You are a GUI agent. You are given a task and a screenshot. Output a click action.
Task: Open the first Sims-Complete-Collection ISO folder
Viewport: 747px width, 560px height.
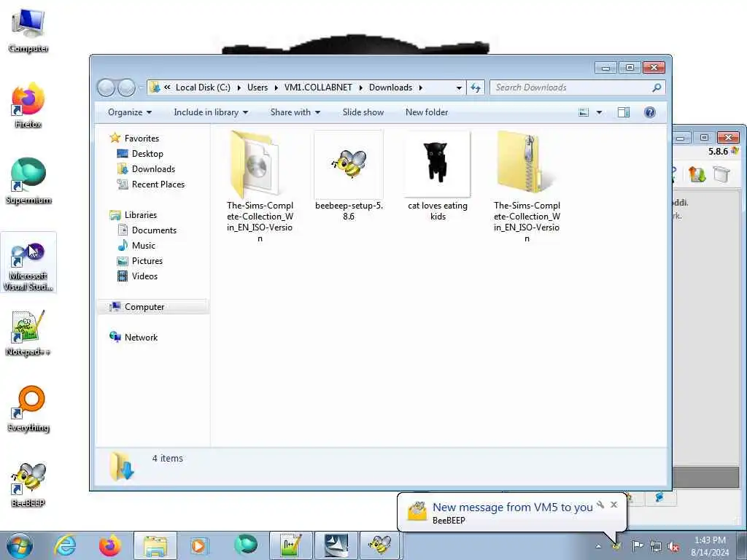pyautogui.click(x=260, y=186)
